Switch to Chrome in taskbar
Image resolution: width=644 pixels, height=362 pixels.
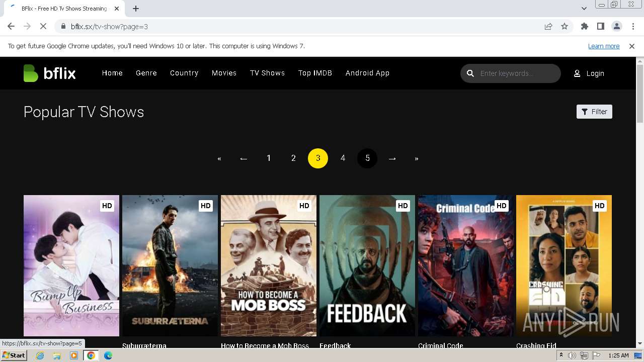[x=91, y=355]
